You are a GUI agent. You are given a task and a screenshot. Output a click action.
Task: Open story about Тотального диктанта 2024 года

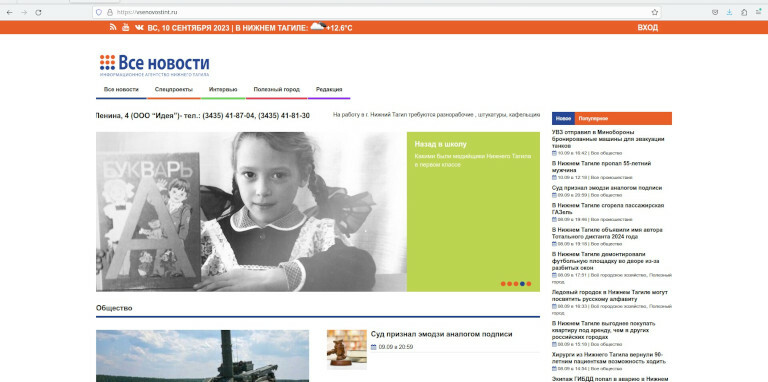(x=607, y=233)
